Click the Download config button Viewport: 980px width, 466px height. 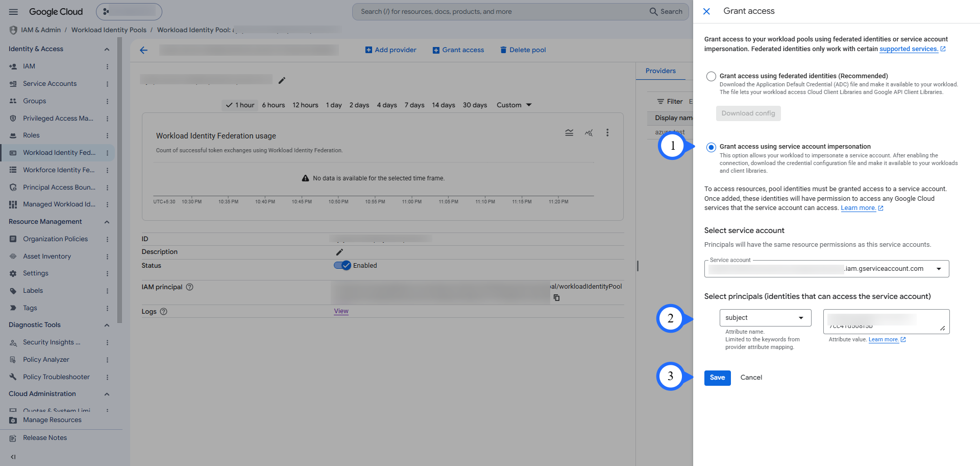pyautogui.click(x=748, y=113)
